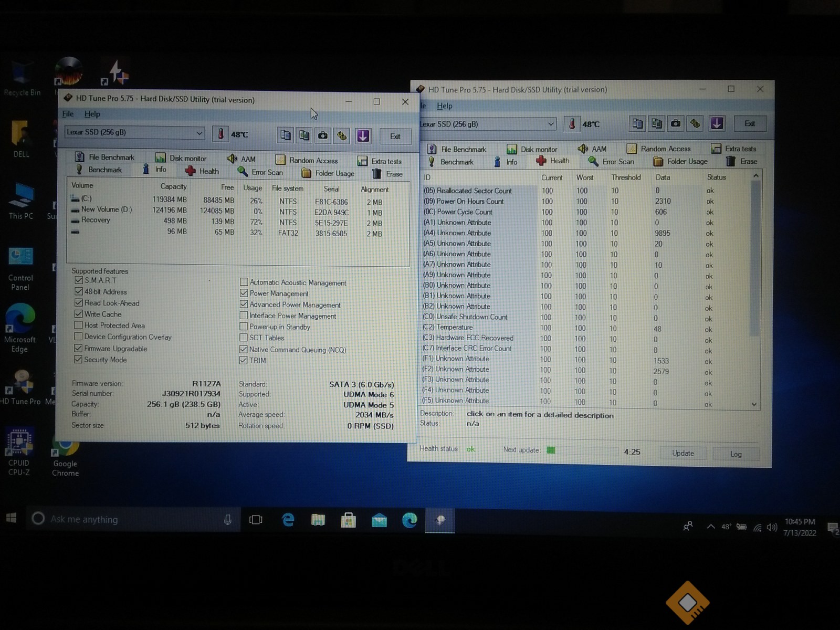
Task: Toggle Write Cache checkbox
Action: 79,314
